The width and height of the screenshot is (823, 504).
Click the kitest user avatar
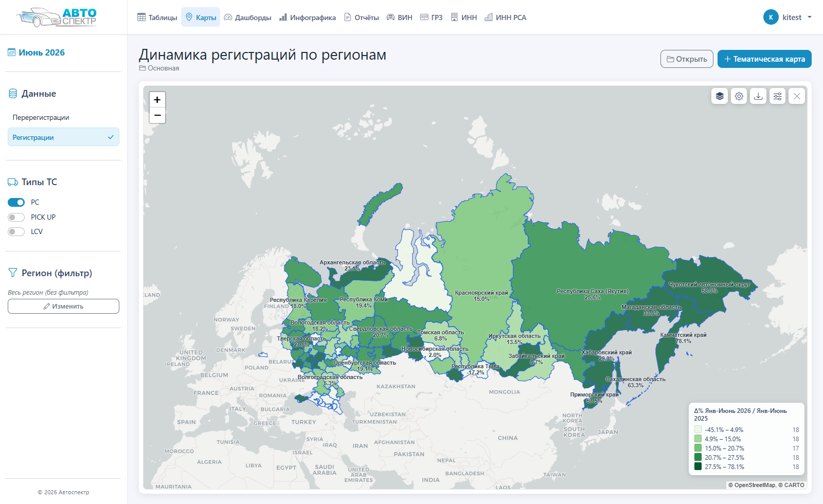(x=771, y=17)
